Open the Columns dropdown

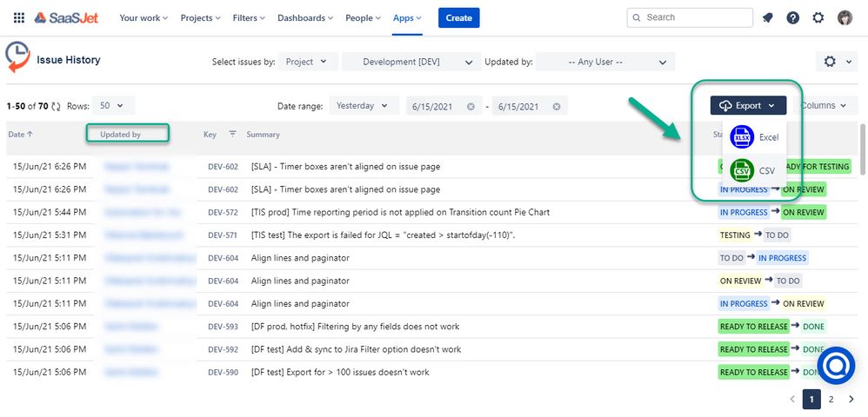pos(825,105)
